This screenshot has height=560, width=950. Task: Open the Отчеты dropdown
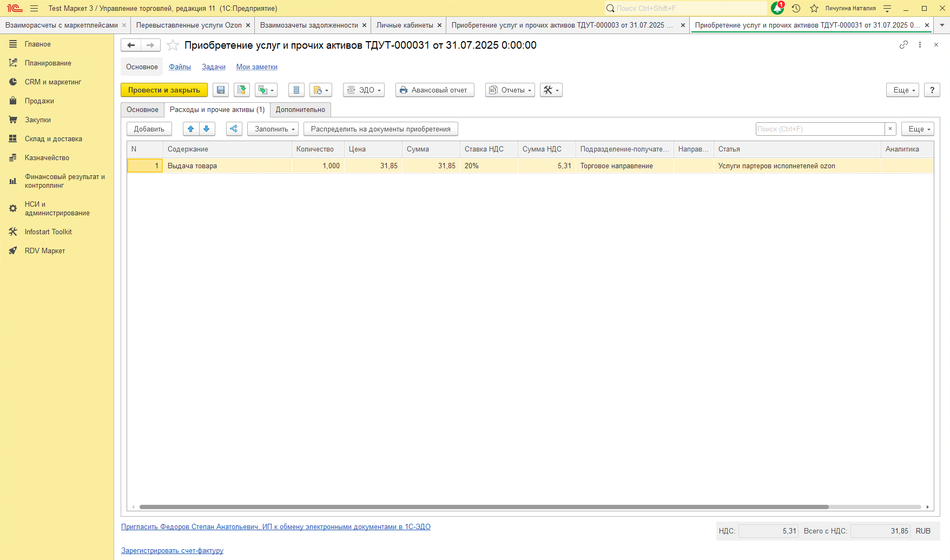510,90
